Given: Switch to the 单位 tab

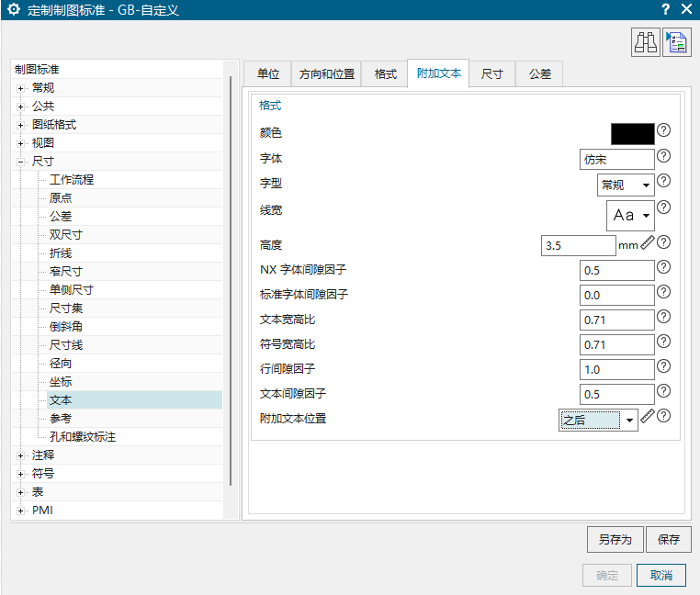Looking at the screenshot, I should tap(268, 74).
